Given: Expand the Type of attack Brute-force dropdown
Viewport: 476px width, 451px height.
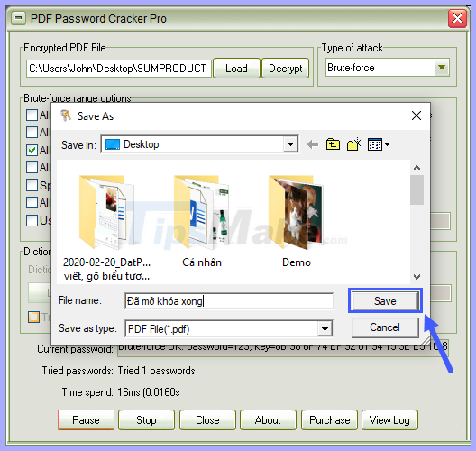Looking at the screenshot, I should point(442,67).
